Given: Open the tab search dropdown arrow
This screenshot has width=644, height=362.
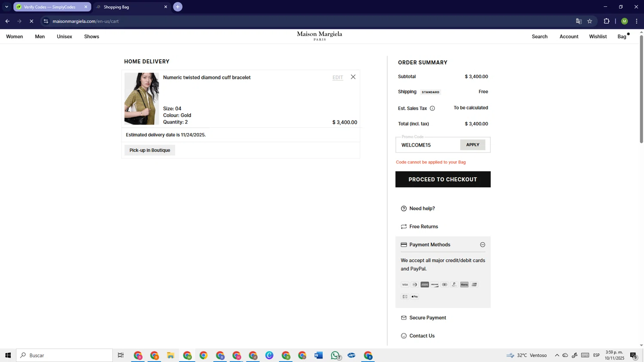Looking at the screenshot, I should pos(6,7).
